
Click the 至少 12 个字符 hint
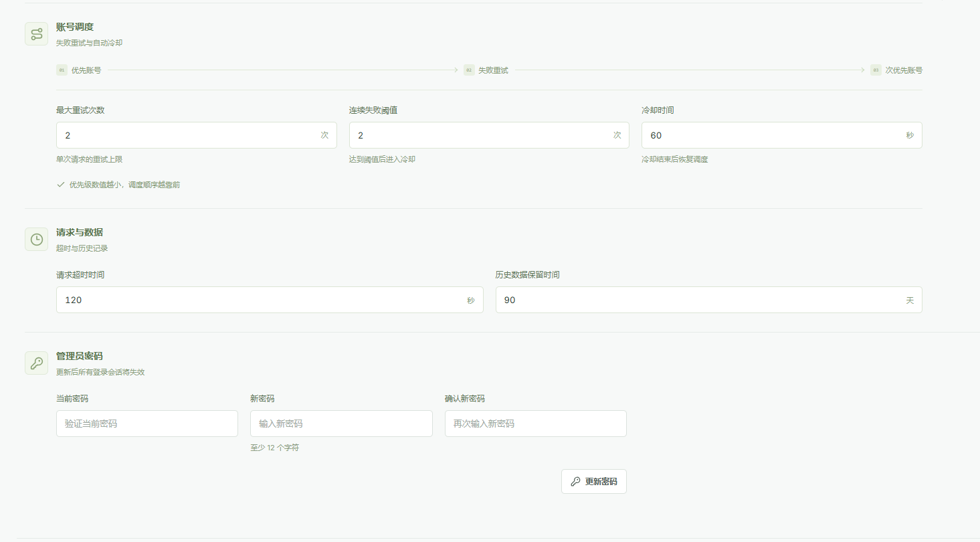pos(274,448)
